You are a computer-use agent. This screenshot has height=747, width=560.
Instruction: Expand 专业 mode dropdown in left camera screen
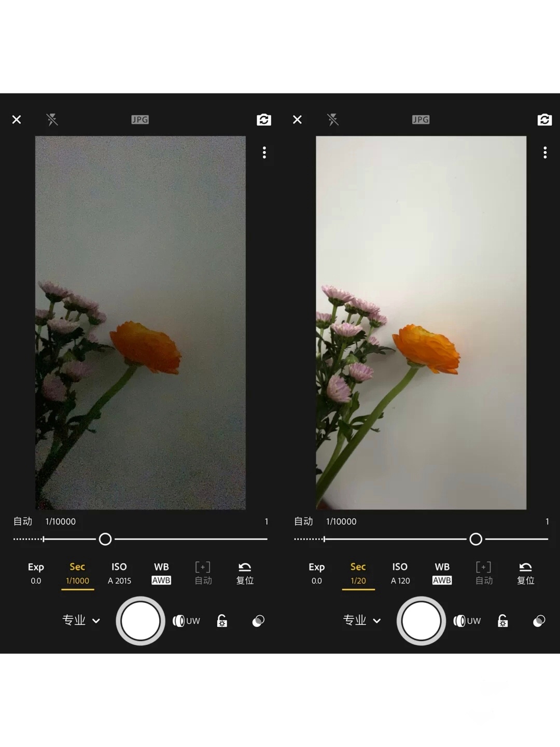pos(81,620)
